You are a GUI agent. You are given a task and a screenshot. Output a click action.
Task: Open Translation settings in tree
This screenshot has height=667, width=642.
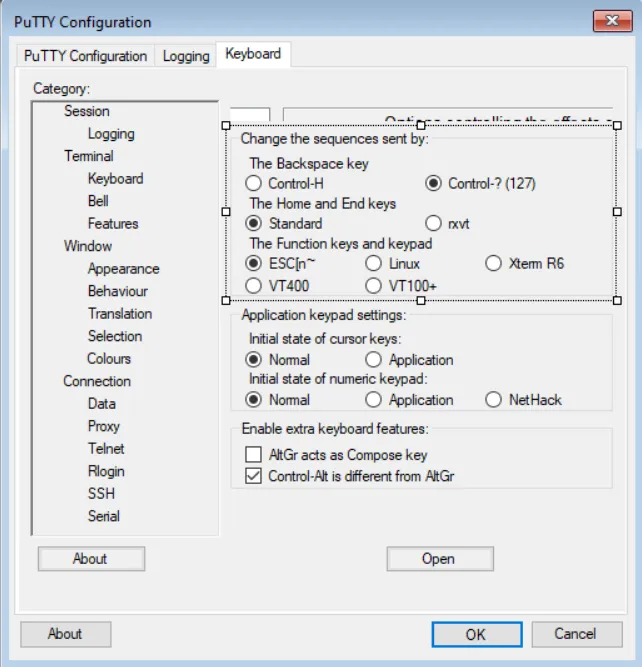coord(120,314)
